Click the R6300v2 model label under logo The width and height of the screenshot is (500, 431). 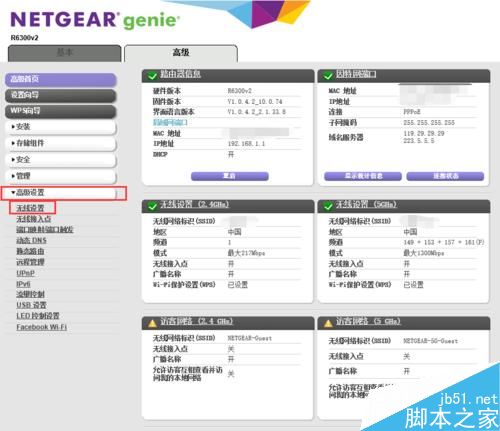(x=24, y=38)
